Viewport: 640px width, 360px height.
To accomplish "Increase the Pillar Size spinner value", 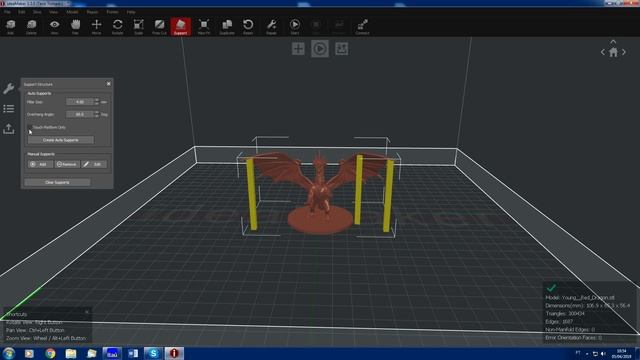I will tap(97, 100).
